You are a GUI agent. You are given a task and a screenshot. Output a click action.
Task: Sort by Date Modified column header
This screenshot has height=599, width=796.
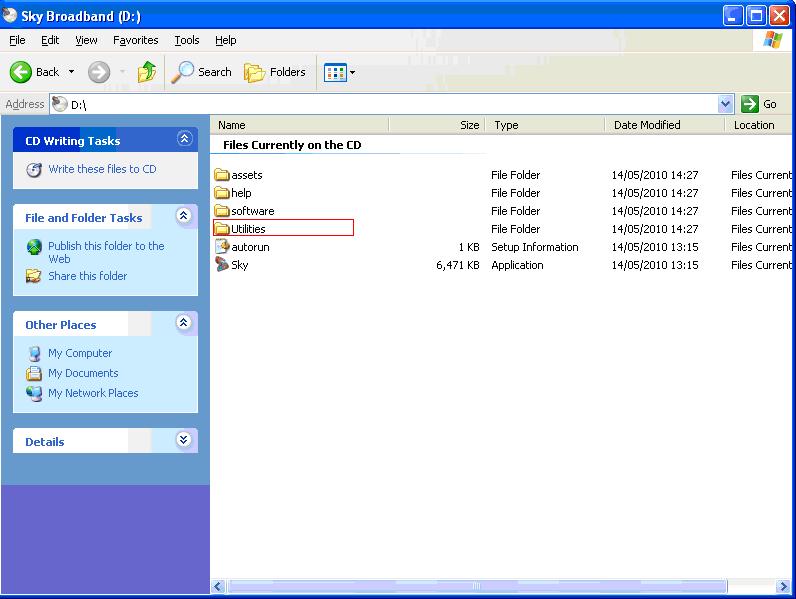pyautogui.click(x=665, y=125)
